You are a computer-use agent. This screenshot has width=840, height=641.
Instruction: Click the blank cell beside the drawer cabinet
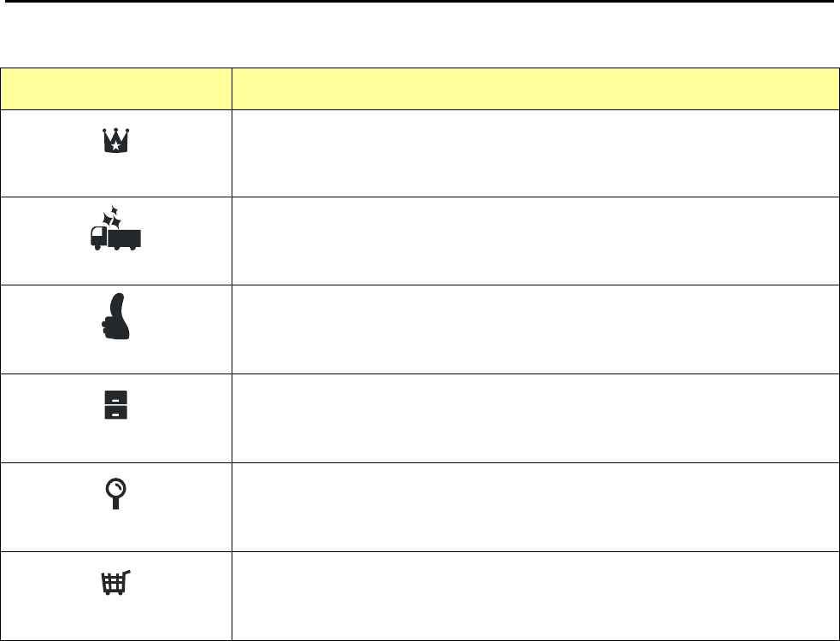tap(535, 418)
